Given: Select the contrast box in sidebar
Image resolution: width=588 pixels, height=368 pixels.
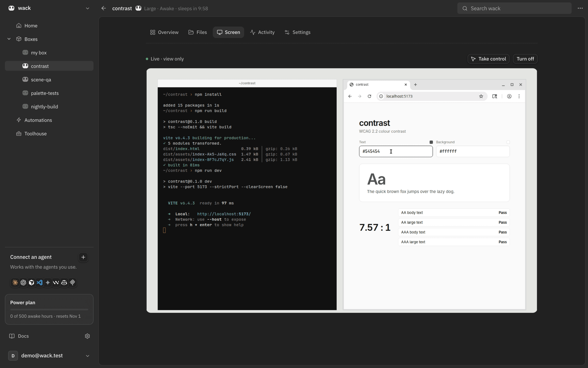Looking at the screenshot, I should coord(49,66).
